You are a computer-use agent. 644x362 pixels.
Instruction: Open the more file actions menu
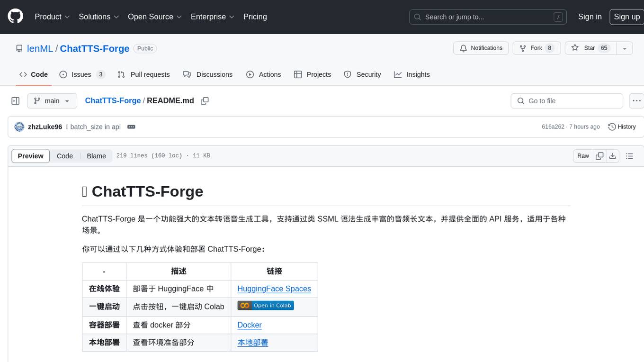(x=636, y=101)
